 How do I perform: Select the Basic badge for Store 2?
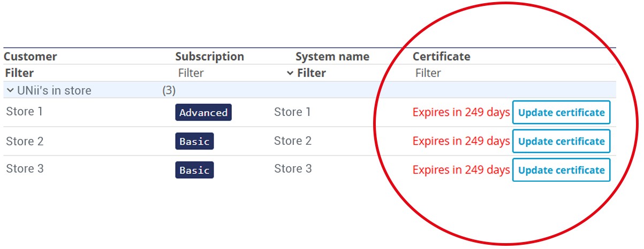coord(194,142)
